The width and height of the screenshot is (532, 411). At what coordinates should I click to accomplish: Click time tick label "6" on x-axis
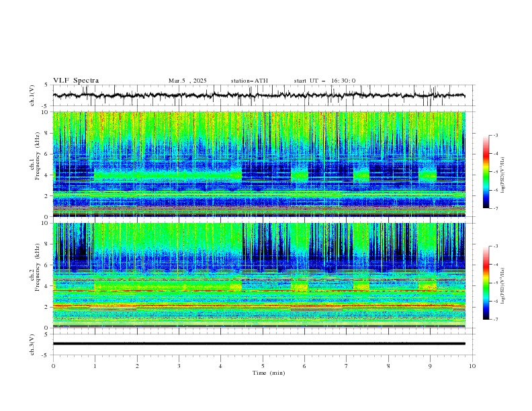tap(304, 366)
